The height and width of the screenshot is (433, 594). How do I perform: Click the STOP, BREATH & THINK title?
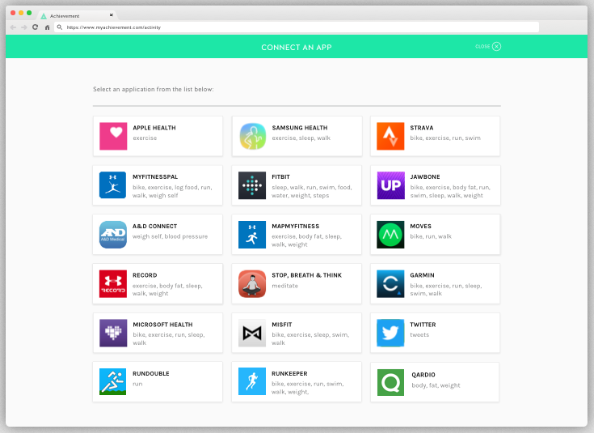coord(307,275)
